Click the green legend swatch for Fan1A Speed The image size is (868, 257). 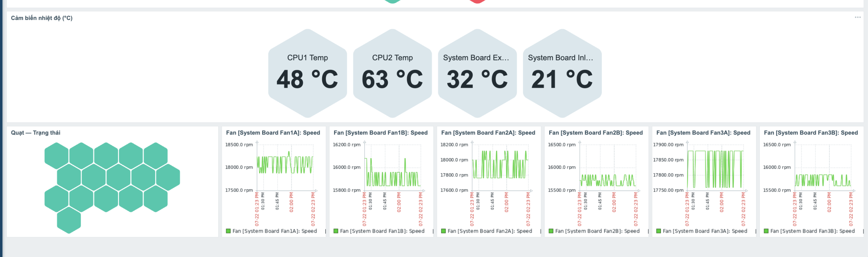228,231
